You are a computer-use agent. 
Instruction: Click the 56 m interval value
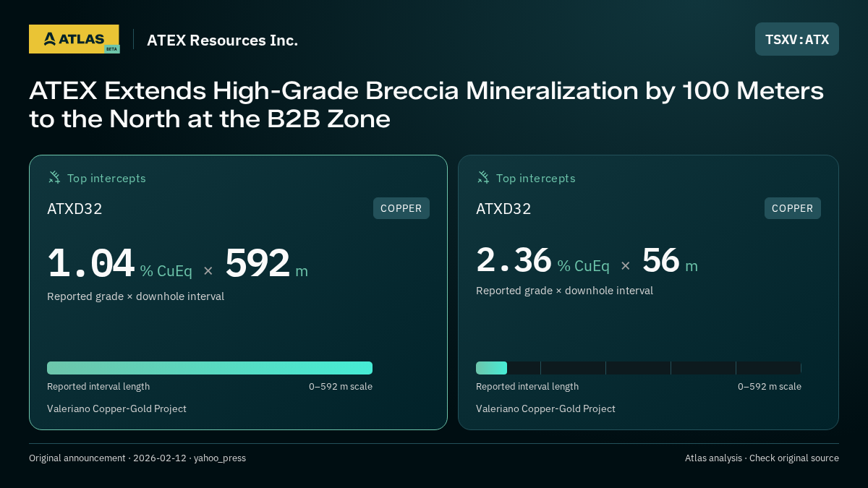point(660,260)
